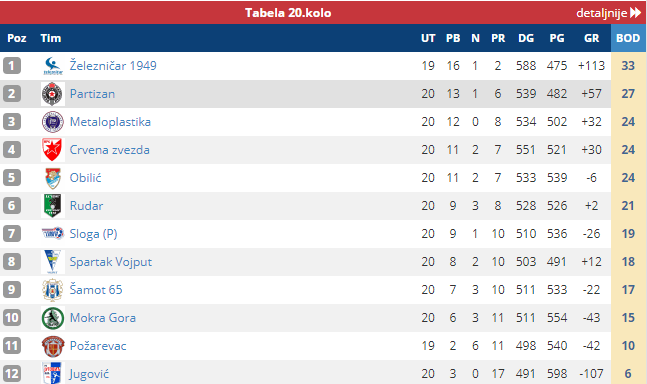Open the Metaloplastika club logo

pyautogui.click(x=53, y=122)
